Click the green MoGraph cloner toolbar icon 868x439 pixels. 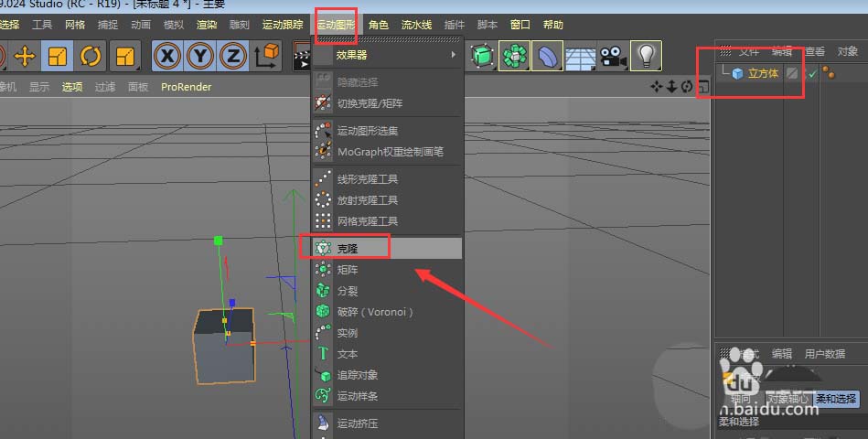[x=514, y=56]
